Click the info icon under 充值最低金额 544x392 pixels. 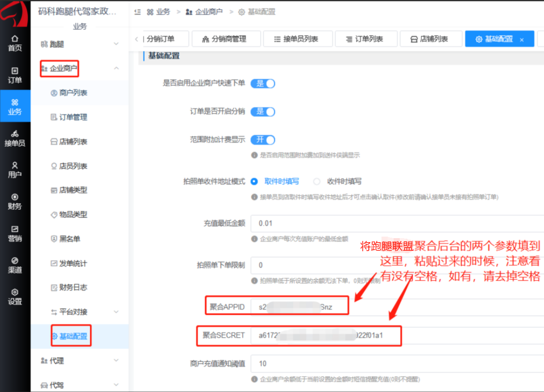pos(254,239)
